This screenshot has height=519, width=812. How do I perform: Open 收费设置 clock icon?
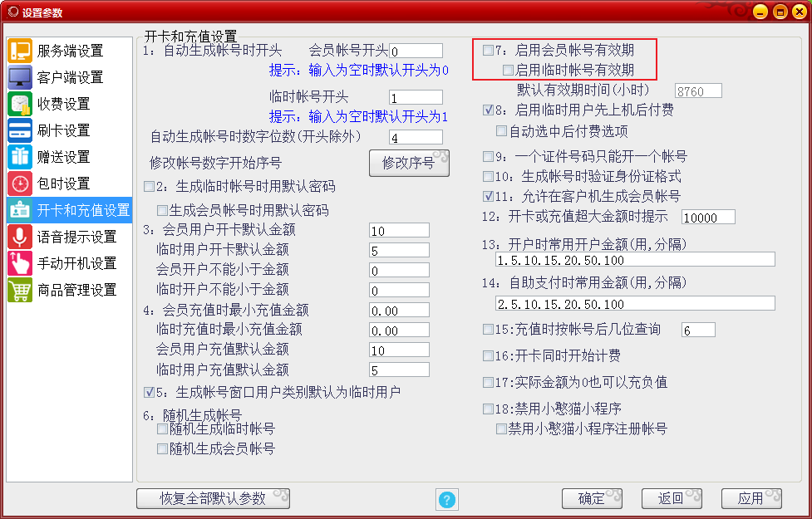click(x=20, y=104)
